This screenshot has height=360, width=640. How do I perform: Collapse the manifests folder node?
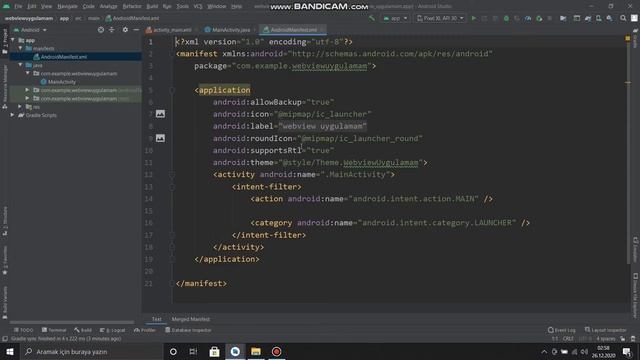coord(20,48)
